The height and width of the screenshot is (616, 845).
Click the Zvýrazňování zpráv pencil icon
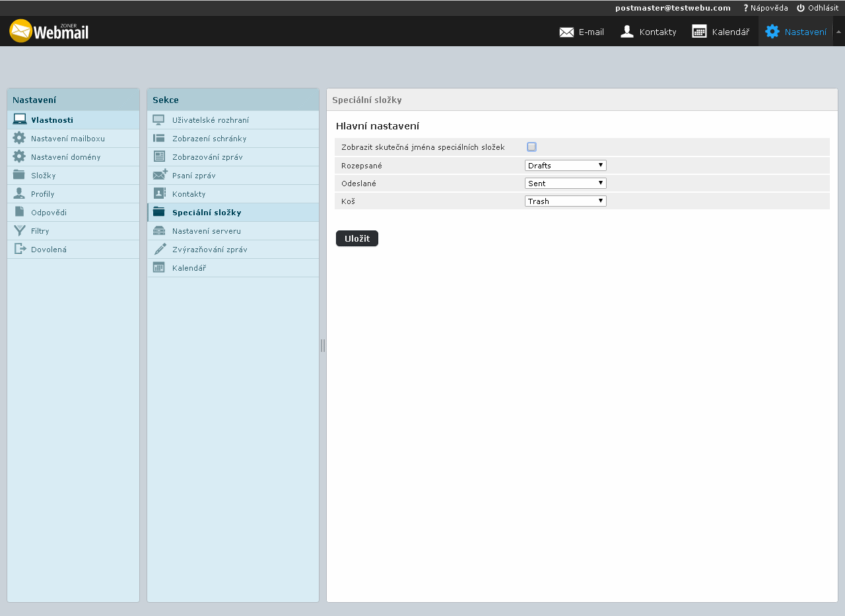coord(159,250)
